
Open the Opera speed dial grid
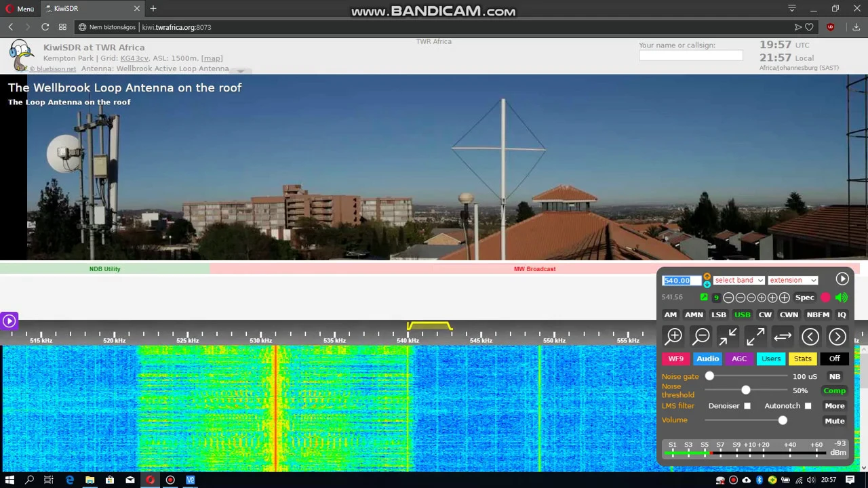click(x=62, y=27)
